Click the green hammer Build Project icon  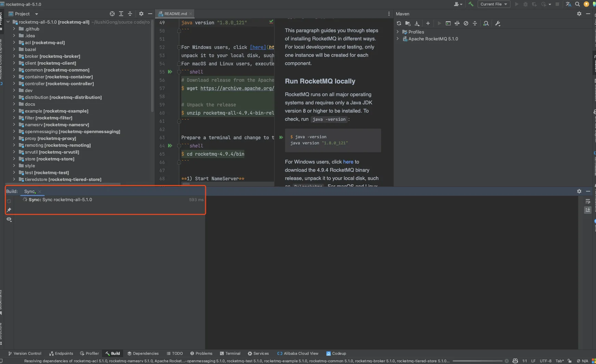[471, 4]
